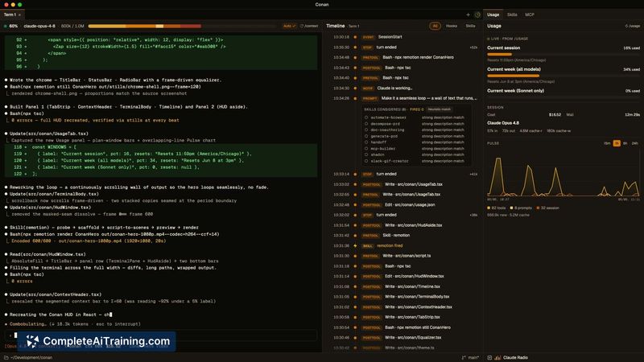Filter the timeline by All events
The image size is (644, 362).
click(435, 26)
